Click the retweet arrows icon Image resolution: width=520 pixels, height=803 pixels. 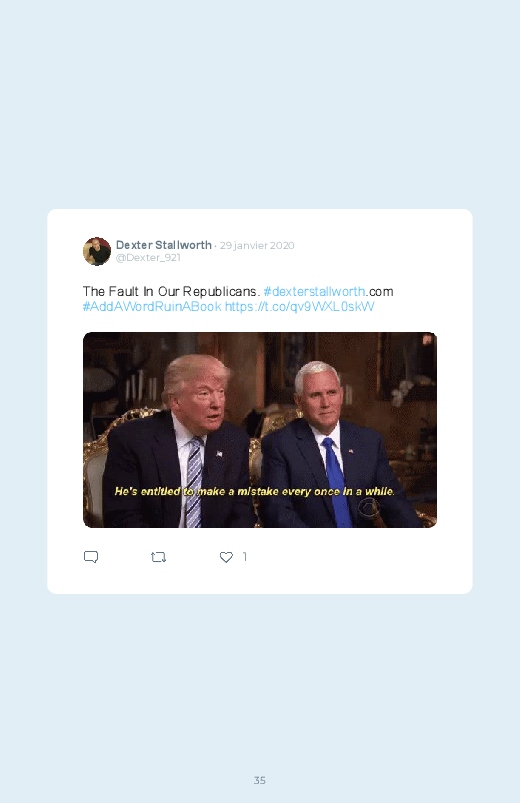pos(158,557)
